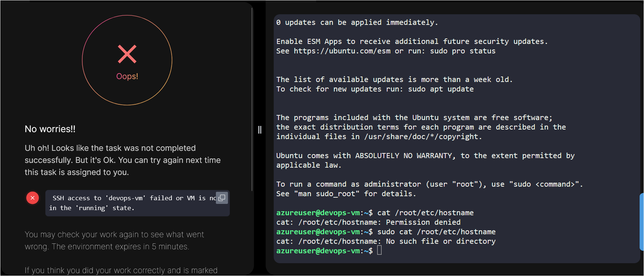Click the "man sudo_root" details line

pos(346,194)
